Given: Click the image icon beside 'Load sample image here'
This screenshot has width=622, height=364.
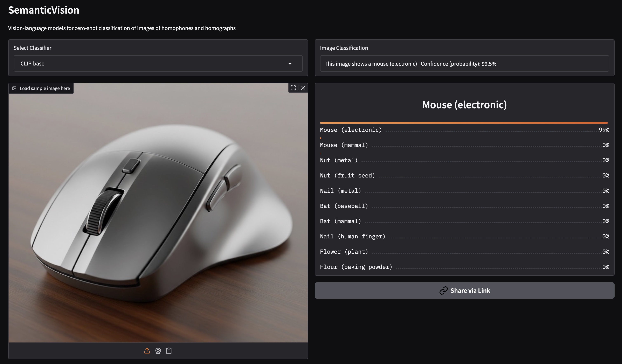Looking at the screenshot, I should 14,88.
